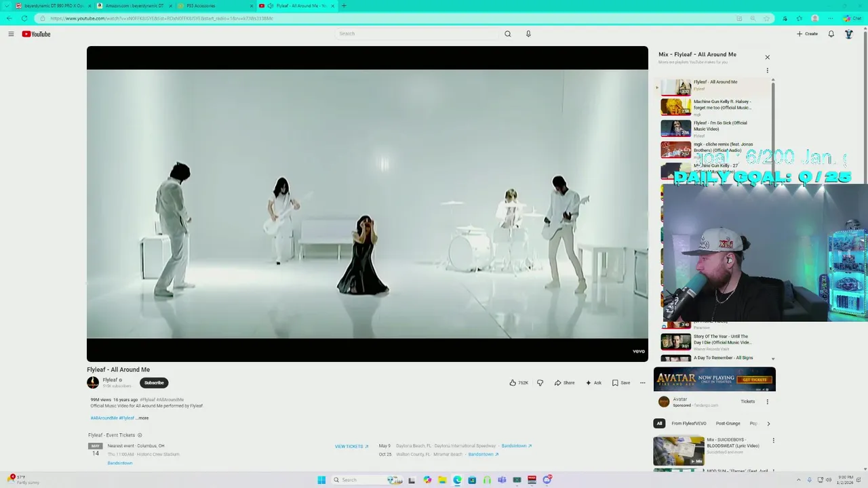Viewport: 868px width, 488px height.
Task: Click the magnifier search button
Action: coord(507,34)
